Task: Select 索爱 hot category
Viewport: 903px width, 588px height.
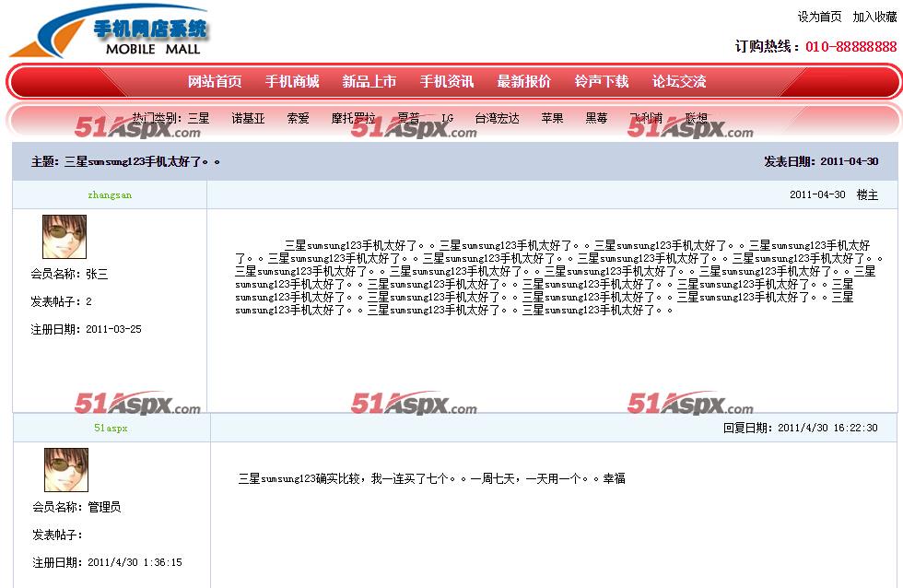Action: (299, 118)
